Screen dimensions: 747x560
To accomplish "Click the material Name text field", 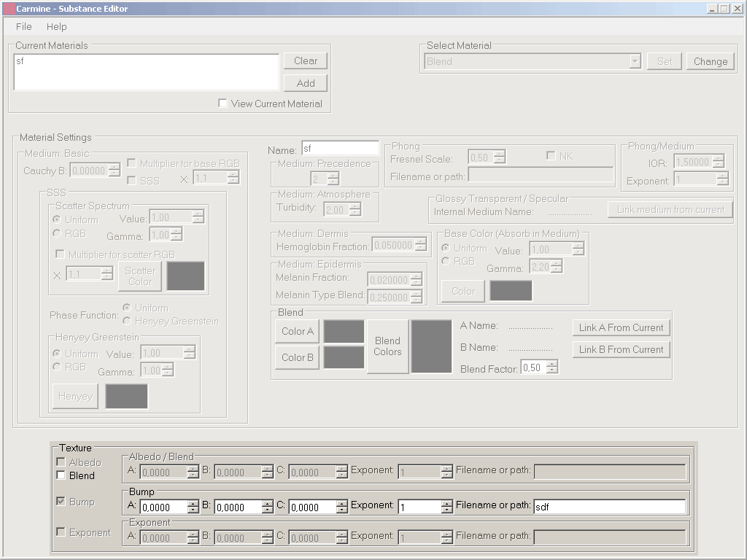I will pyautogui.click(x=340, y=148).
